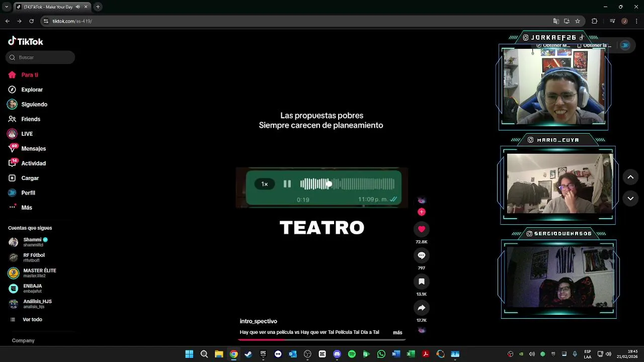Open CapCut from taskbar
Image resolution: width=644 pixels, height=362 pixels.
point(323,354)
